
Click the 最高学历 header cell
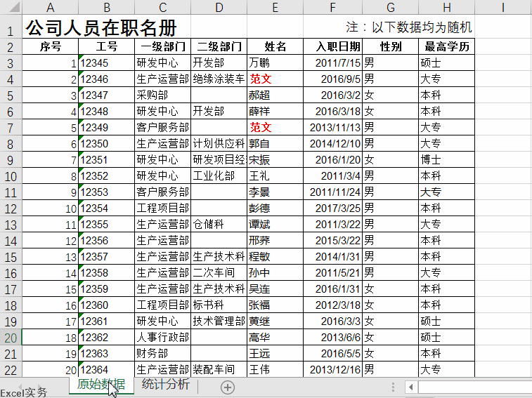(446, 47)
